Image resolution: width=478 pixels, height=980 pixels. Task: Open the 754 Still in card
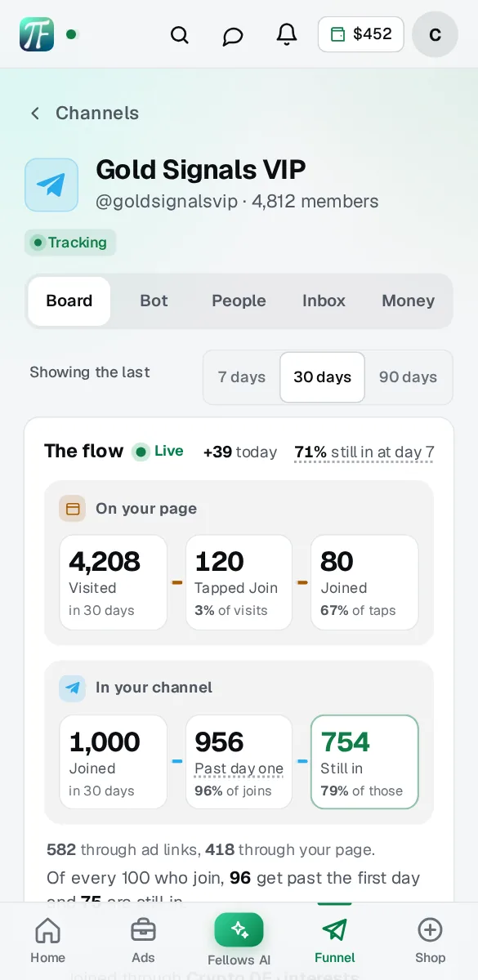(364, 762)
